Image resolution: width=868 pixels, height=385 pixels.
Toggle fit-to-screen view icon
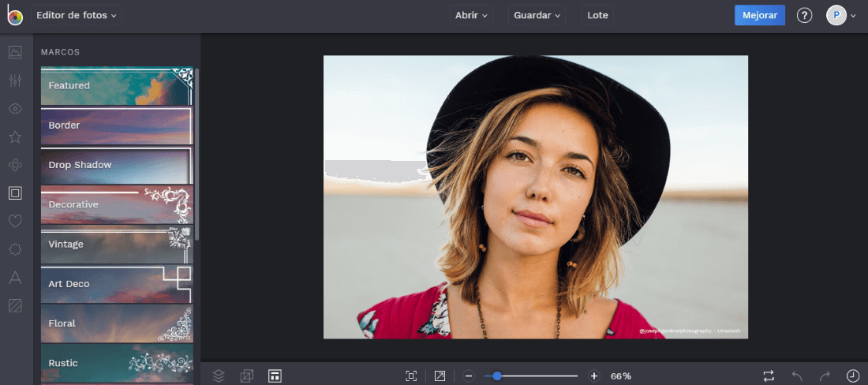pyautogui.click(x=411, y=376)
